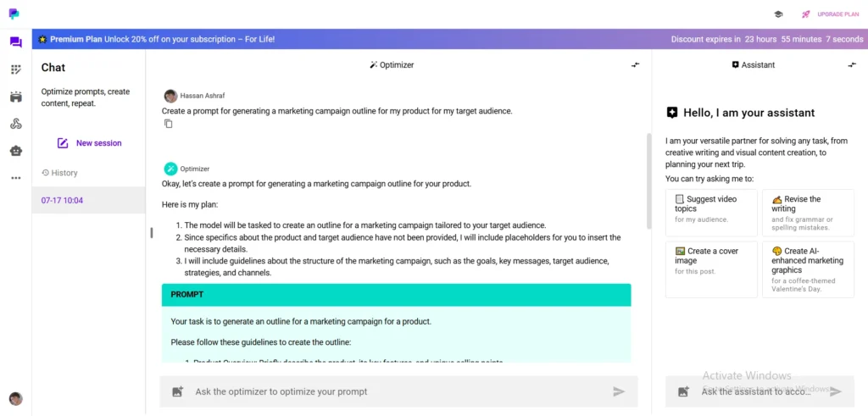868x416 pixels.
Task: Open the knot-shaped sidebar icon
Action: coord(15,124)
